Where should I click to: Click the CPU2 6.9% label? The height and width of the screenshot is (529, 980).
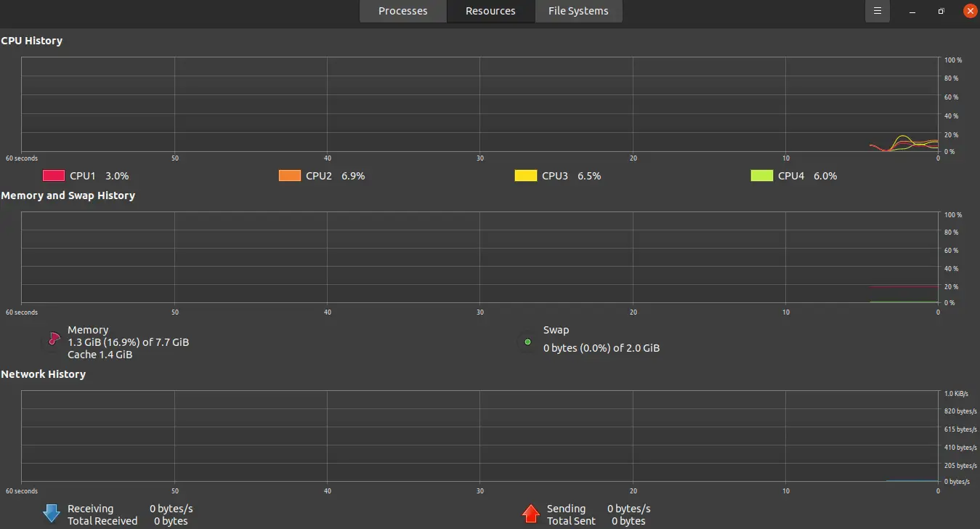(336, 176)
